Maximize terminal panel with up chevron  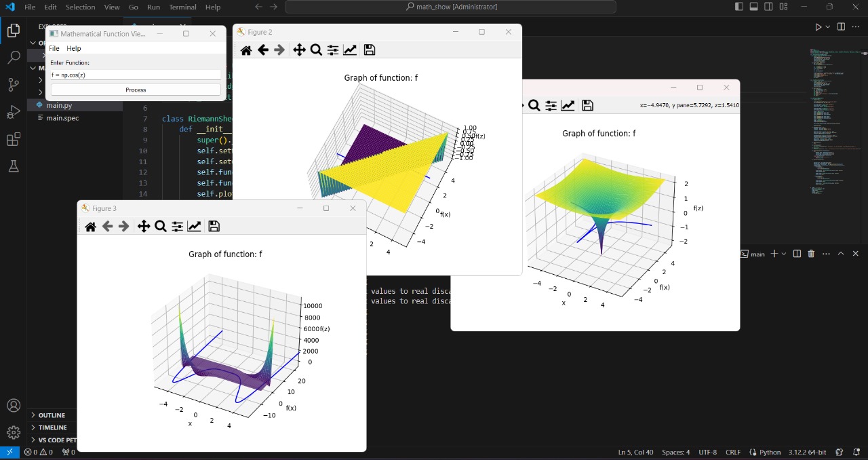(841, 254)
